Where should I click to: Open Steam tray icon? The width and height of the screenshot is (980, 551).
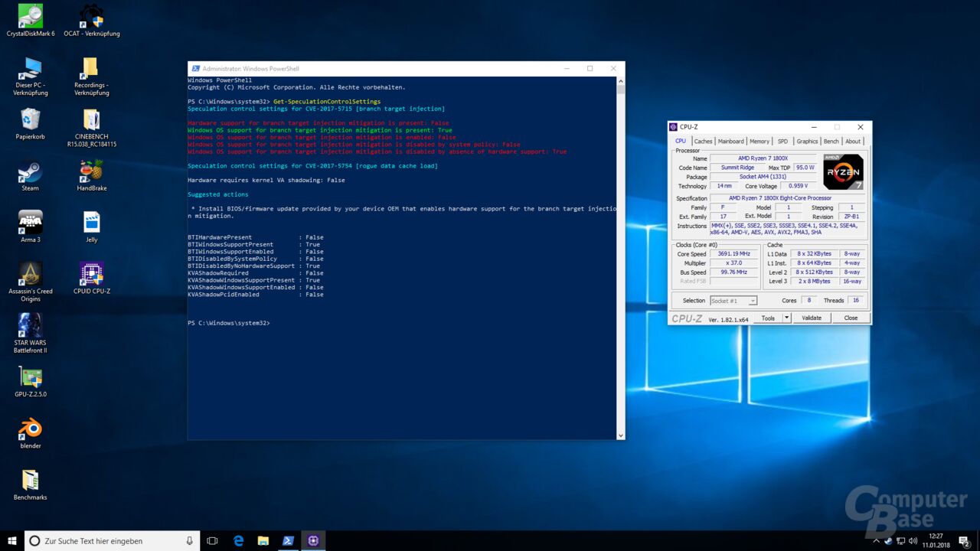click(x=887, y=541)
